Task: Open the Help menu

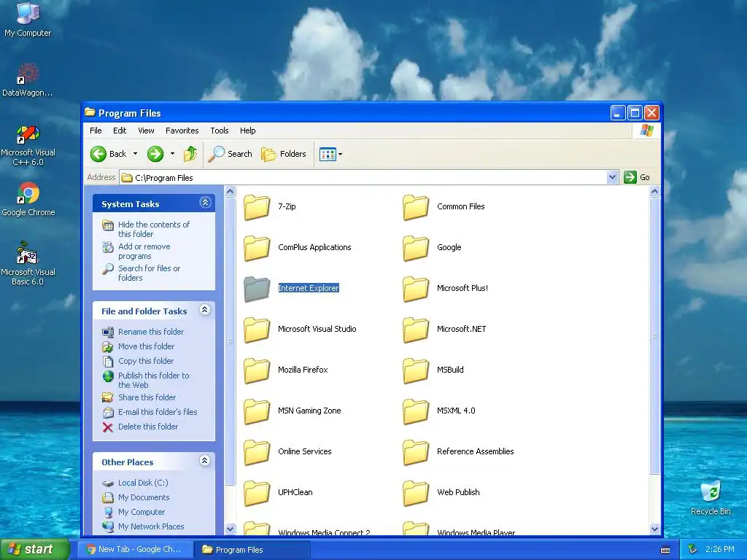Action: tap(247, 131)
